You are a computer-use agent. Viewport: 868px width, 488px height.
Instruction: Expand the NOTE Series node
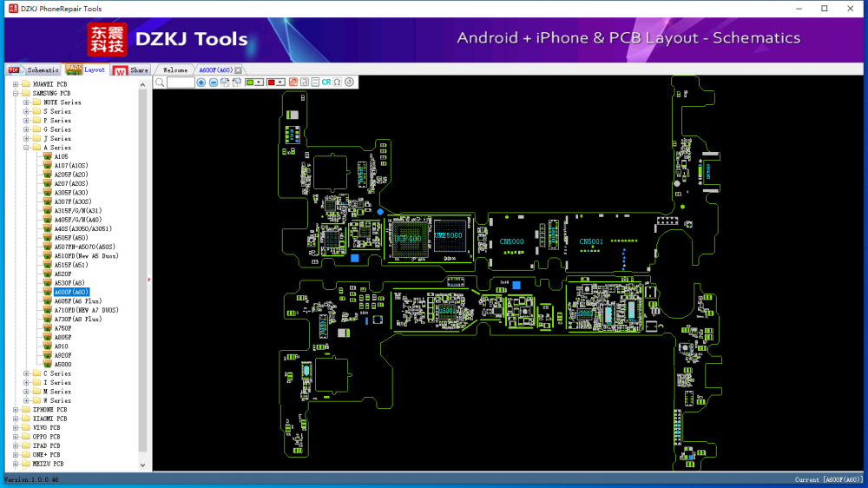(x=26, y=102)
